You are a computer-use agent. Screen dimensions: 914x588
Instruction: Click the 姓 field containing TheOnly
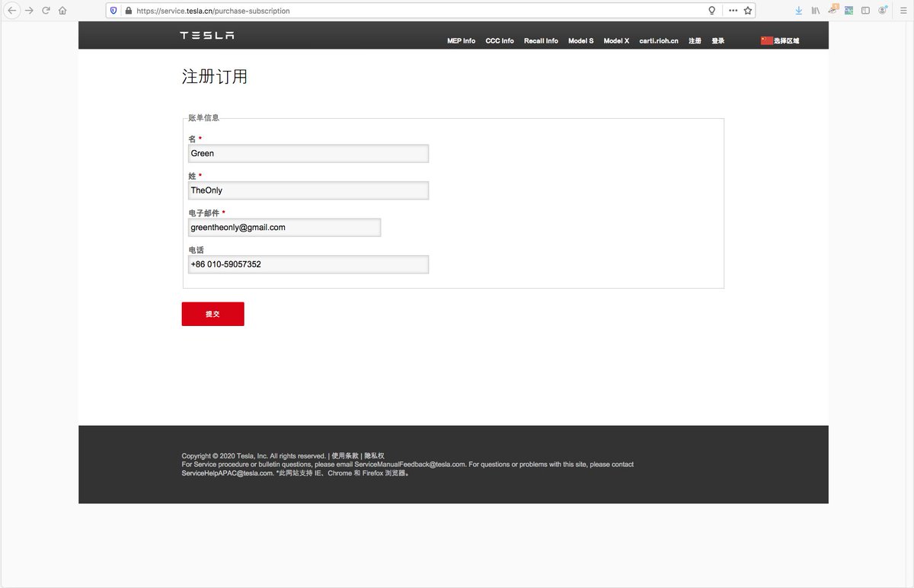[x=308, y=190]
